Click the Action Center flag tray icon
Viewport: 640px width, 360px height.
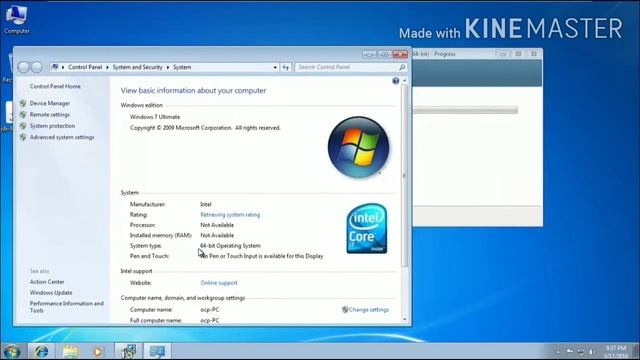(570, 351)
